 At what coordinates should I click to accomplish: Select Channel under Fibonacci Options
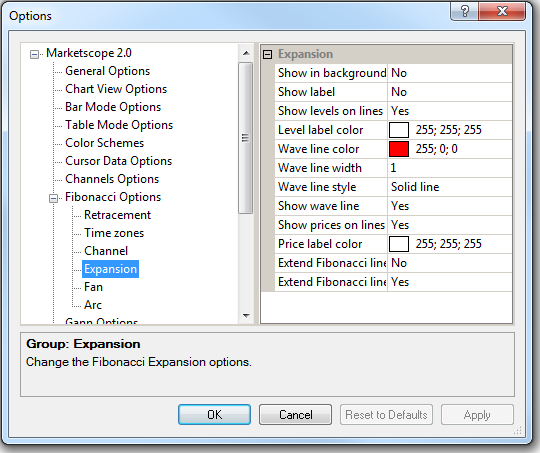click(106, 251)
